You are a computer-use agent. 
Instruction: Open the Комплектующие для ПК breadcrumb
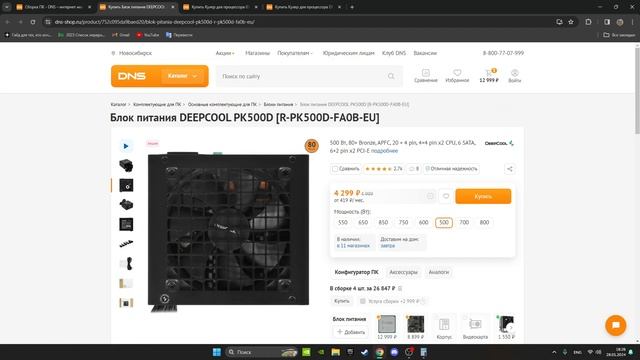point(157,104)
